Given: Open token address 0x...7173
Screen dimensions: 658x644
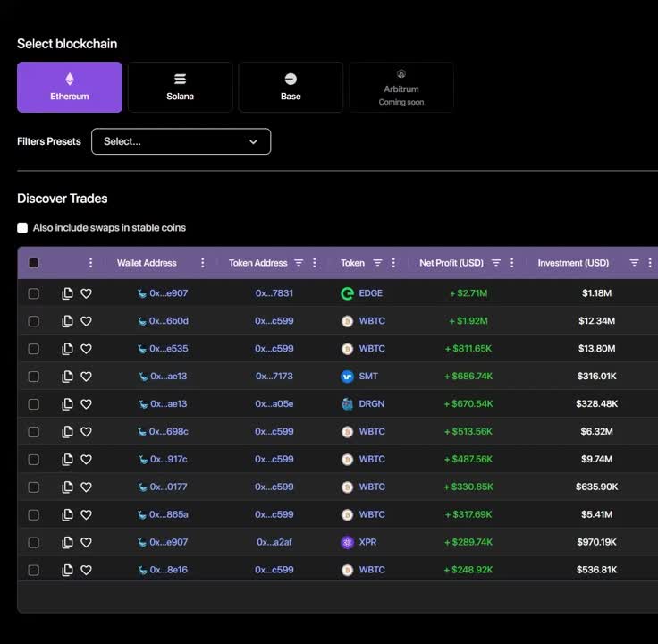Looking at the screenshot, I should point(274,377).
